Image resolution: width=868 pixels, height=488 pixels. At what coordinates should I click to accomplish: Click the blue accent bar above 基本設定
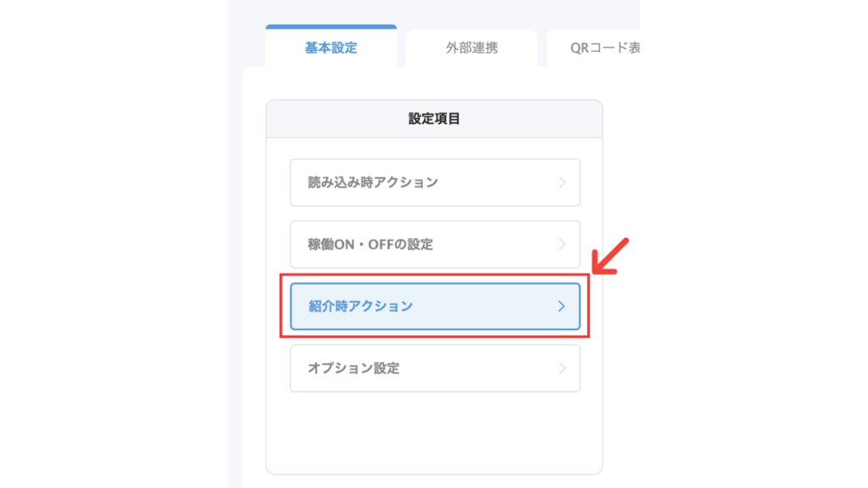click(x=331, y=26)
